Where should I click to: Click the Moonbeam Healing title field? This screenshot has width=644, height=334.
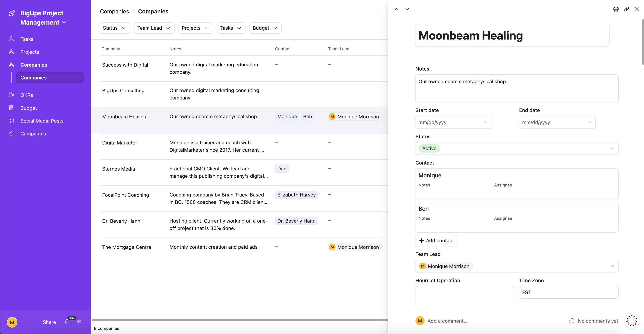pos(512,35)
